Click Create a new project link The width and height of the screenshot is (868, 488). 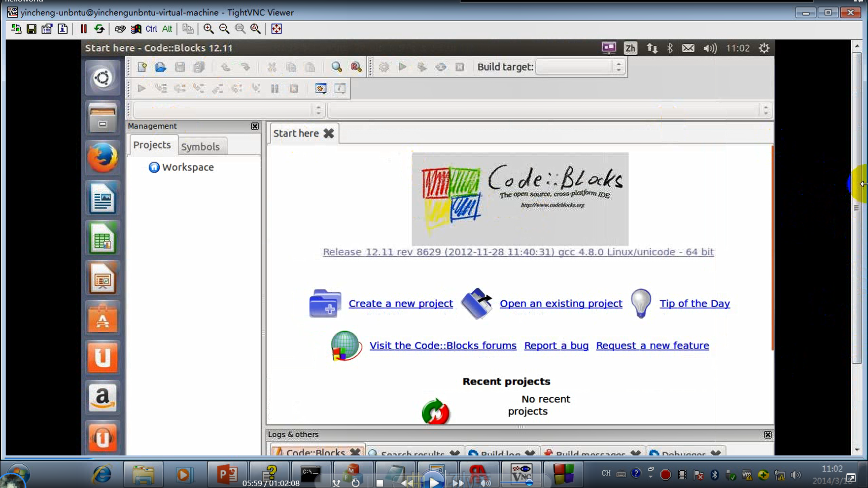[401, 304]
